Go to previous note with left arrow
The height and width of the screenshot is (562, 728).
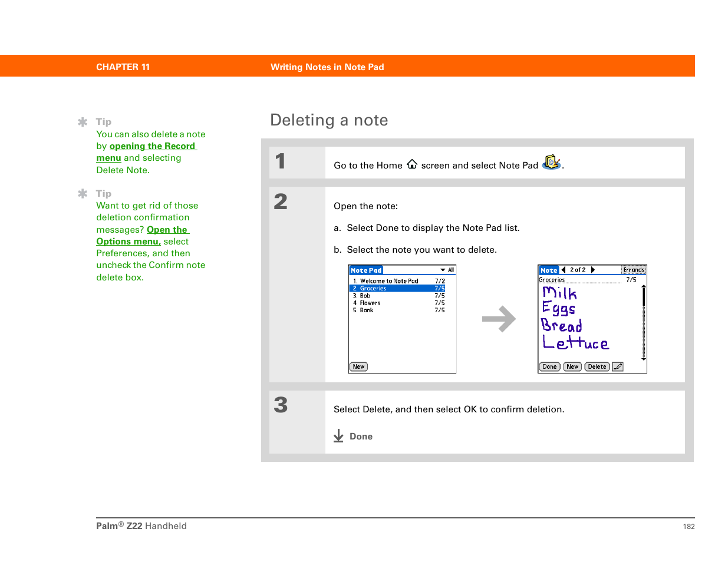pyautogui.click(x=564, y=270)
